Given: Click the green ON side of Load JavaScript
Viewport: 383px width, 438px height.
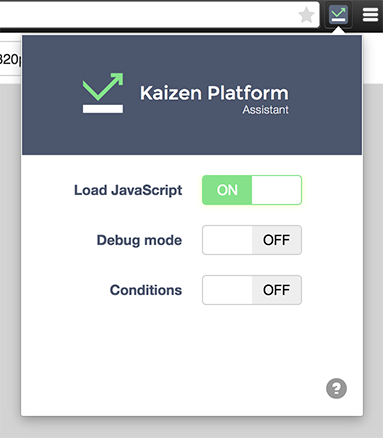Looking at the screenshot, I should (x=227, y=190).
